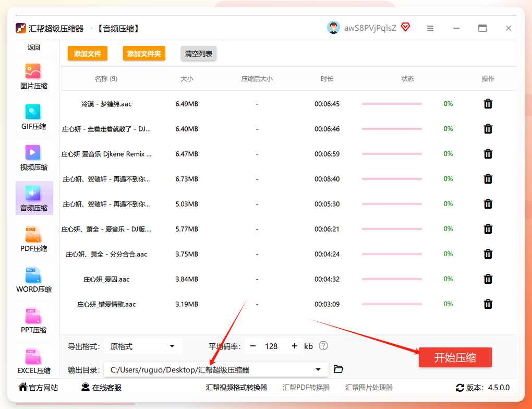The height and width of the screenshot is (409, 532).
Task: Click the 3.75MB size cell
Action: tap(187, 254)
